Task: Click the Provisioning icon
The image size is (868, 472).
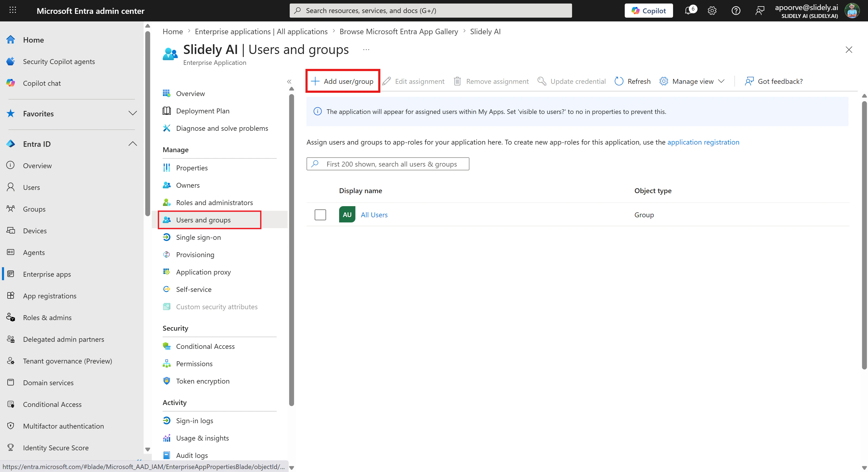Action: coord(166,254)
